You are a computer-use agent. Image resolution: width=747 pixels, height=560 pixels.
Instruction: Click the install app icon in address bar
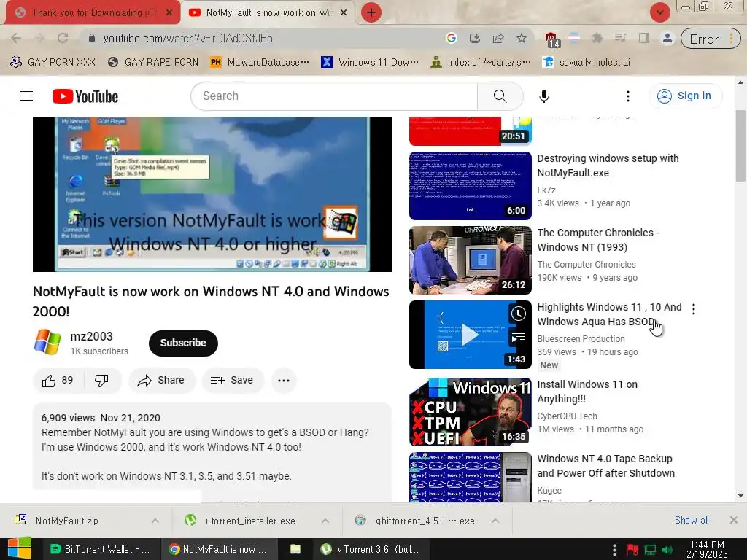pos(474,38)
